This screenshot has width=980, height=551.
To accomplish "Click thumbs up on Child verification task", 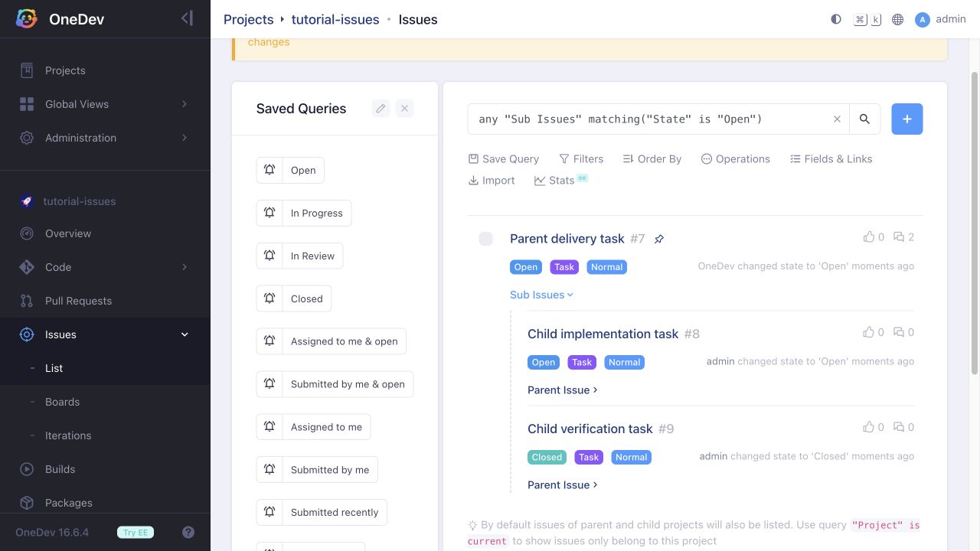I will 868,427.
